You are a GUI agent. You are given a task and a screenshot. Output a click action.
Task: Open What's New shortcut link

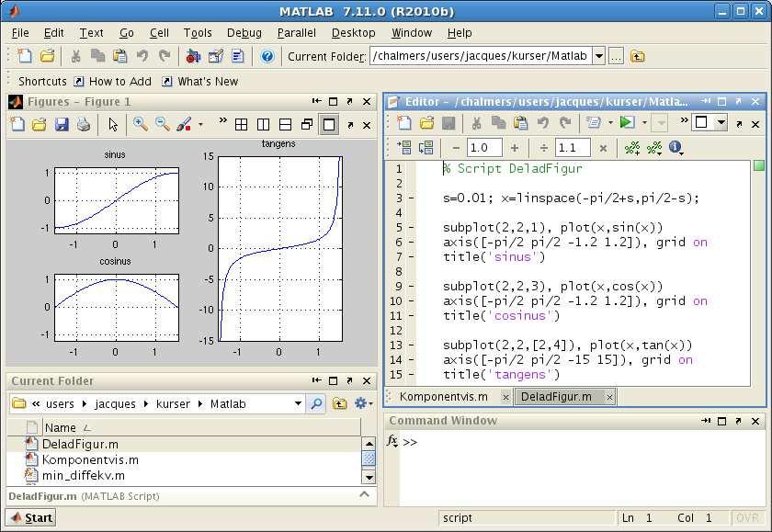(200, 81)
